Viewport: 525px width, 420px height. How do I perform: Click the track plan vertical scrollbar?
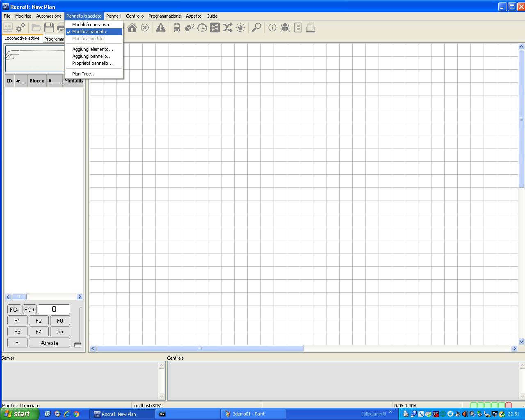(x=522, y=119)
